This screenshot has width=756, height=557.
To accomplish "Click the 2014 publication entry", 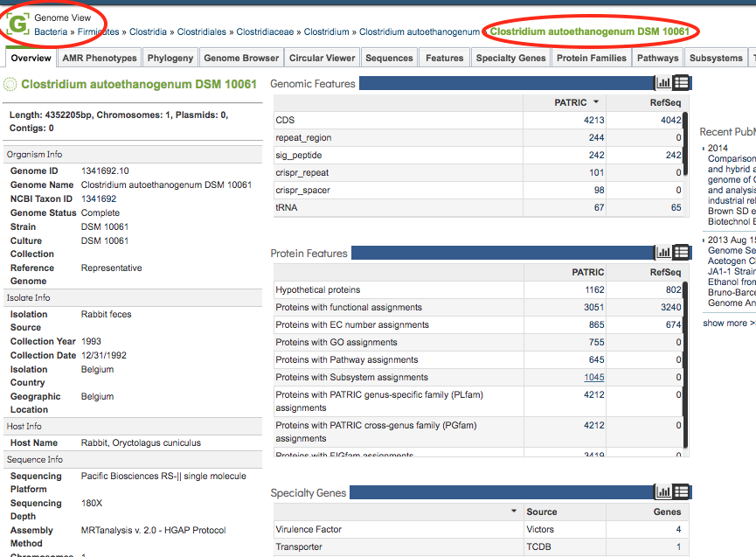I will pos(730,185).
